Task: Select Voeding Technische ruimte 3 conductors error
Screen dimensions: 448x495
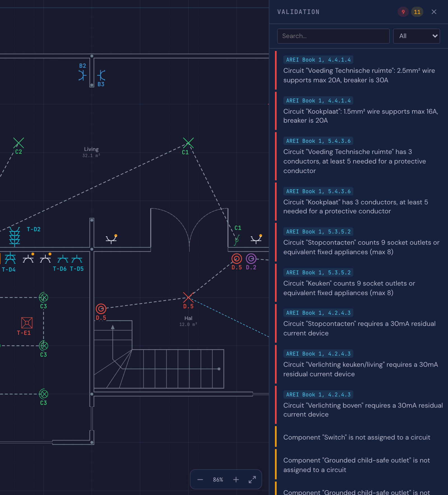Action: click(x=361, y=156)
